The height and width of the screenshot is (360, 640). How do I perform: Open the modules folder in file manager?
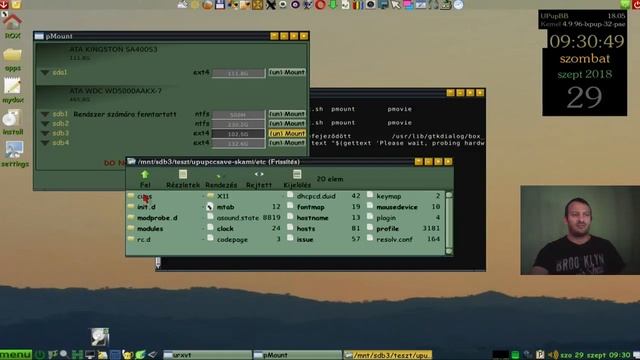point(150,229)
